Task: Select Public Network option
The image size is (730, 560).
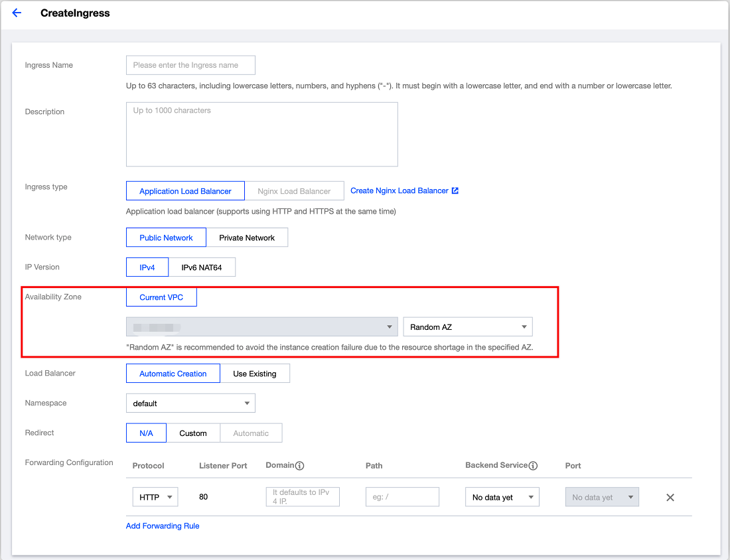Action: [166, 238]
